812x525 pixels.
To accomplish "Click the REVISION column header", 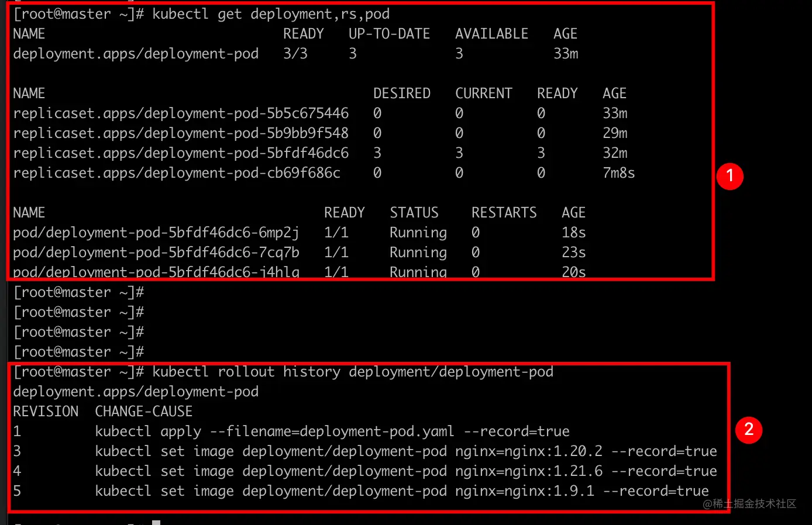I will [x=46, y=412].
